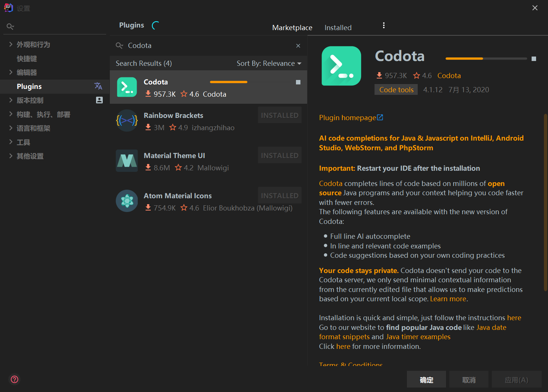
Task: Click the INSTALLED button for Rainbow Brackets
Action: [280, 115]
